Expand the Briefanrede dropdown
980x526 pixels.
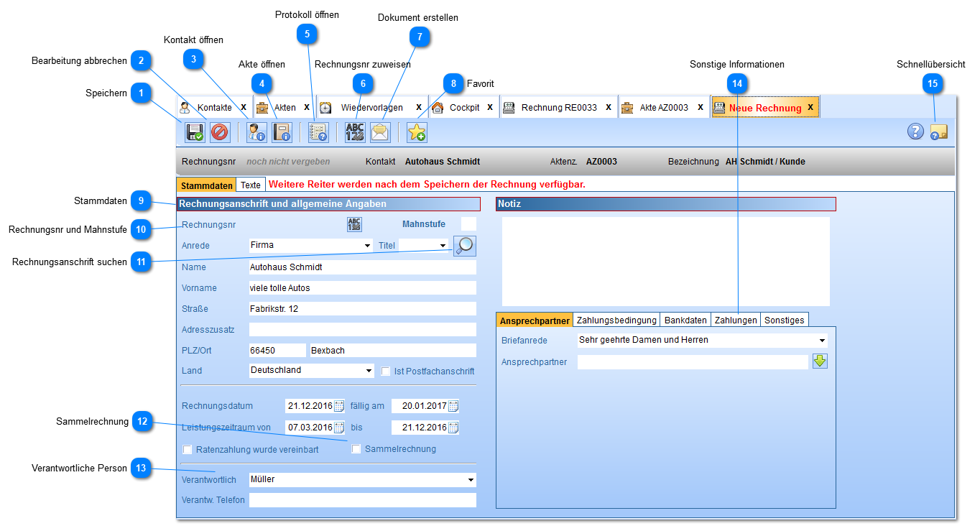click(822, 340)
